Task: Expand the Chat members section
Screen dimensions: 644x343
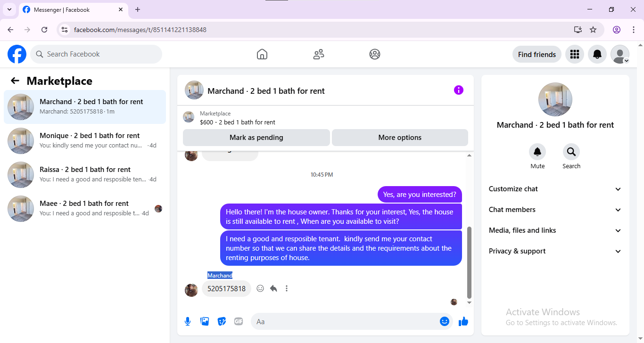Action: (x=555, y=210)
